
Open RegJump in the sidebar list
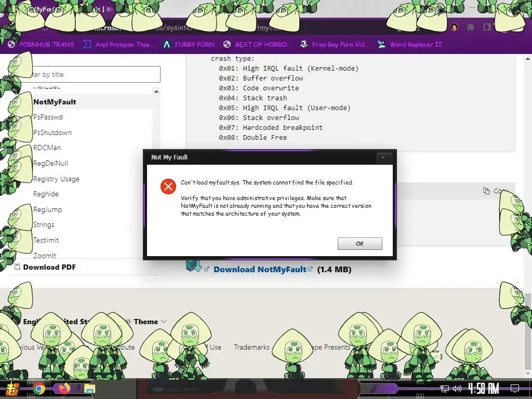47,209
